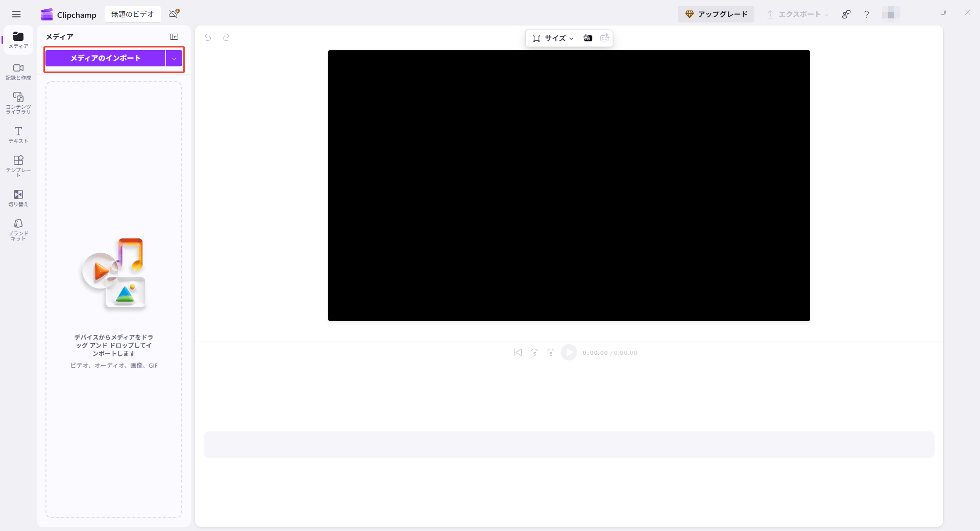This screenshot has height=531, width=980.
Task: Open the import button's dropdown arrow
Action: (x=174, y=58)
